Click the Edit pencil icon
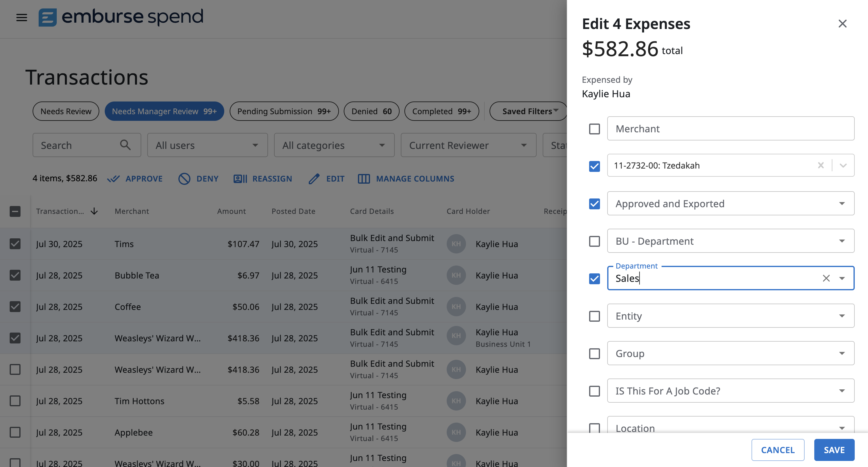This screenshot has height=467, width=868. (x=314, y=179)
